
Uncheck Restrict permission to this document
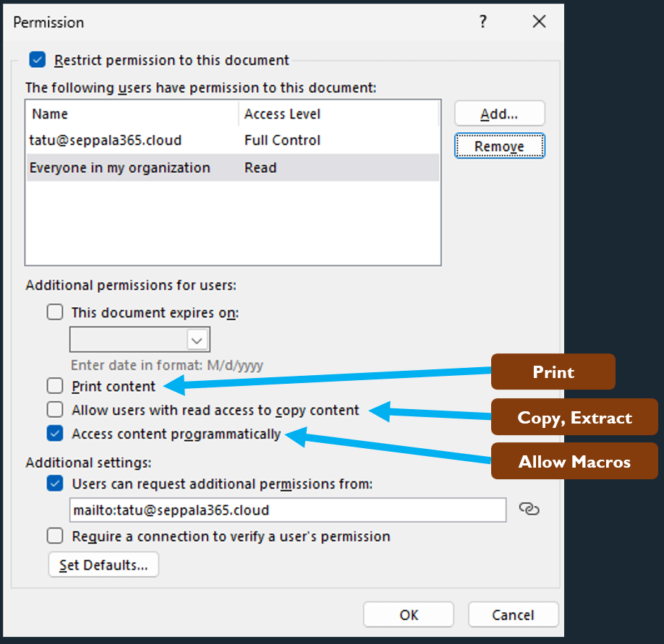(38, 60)
